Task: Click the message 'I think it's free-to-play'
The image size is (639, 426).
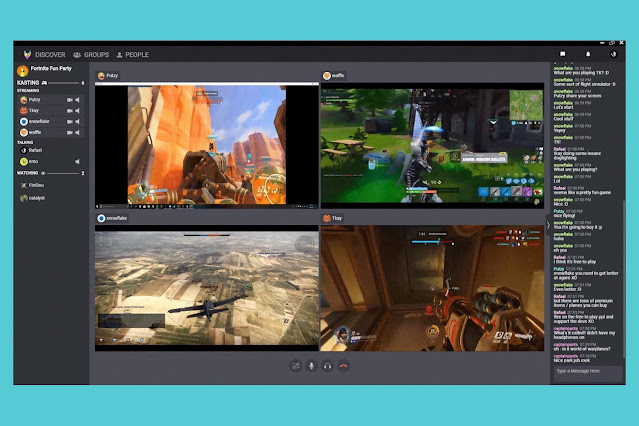Action: click(x=575, y=262)
